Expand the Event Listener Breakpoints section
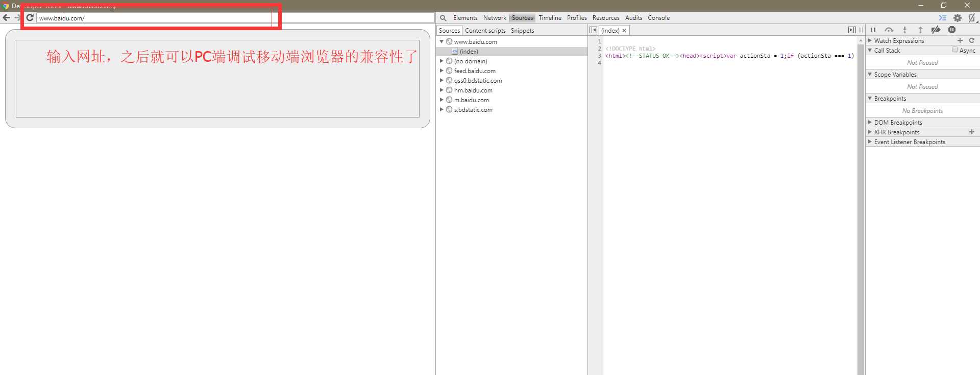Screen dimensions: 980x375 point(870,142)
